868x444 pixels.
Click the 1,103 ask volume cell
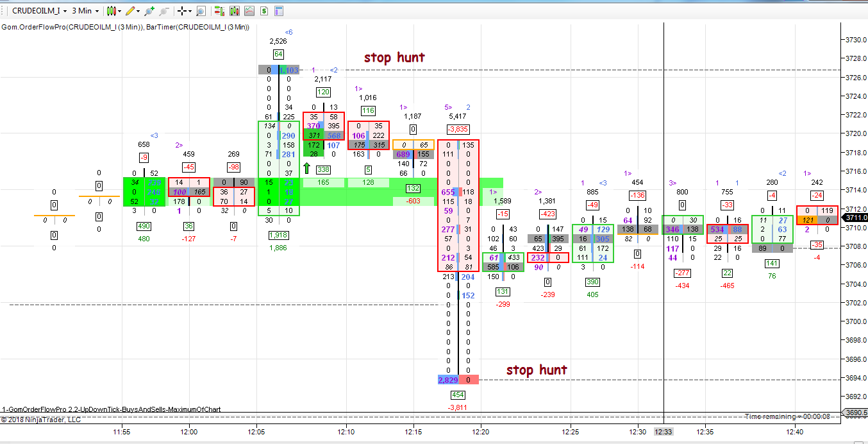click(x=289, y=70)
